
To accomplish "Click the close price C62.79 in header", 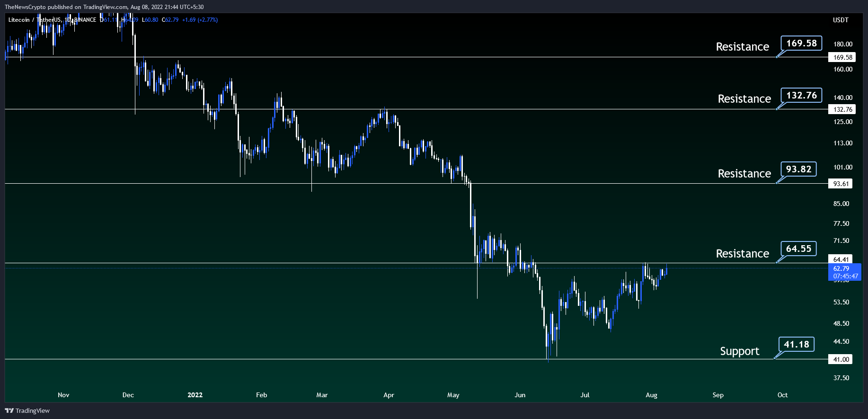I will [170, 20].
